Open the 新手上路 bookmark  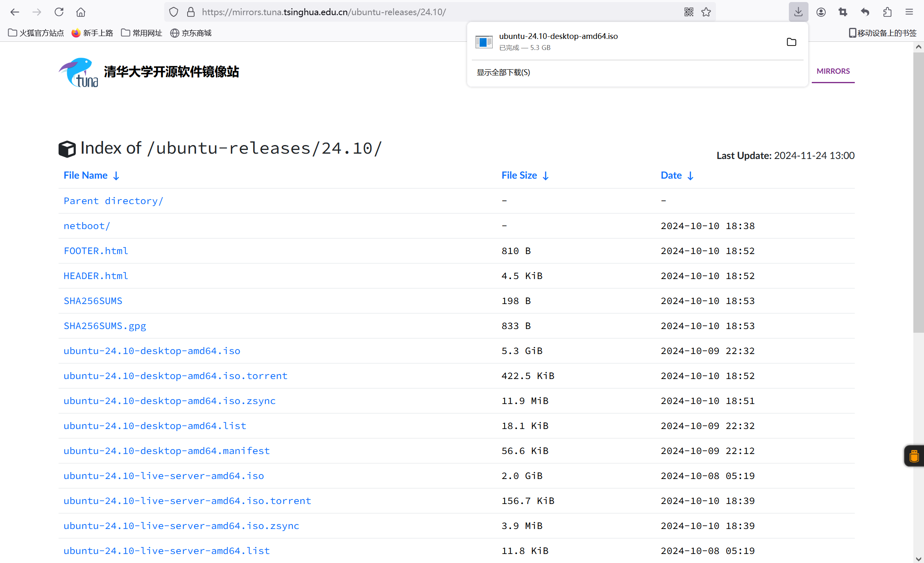(x=92, y=33)
